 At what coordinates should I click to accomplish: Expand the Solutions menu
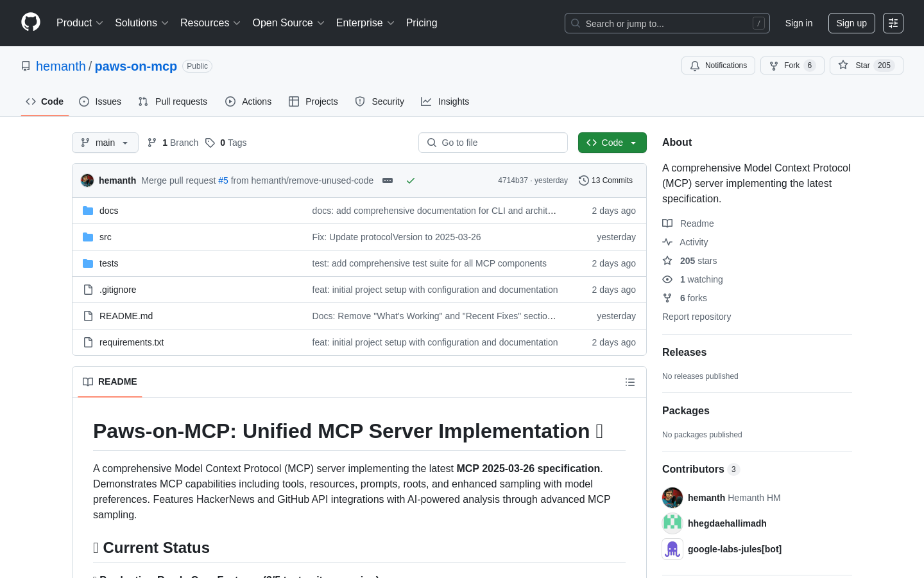(x=142, y=23)
